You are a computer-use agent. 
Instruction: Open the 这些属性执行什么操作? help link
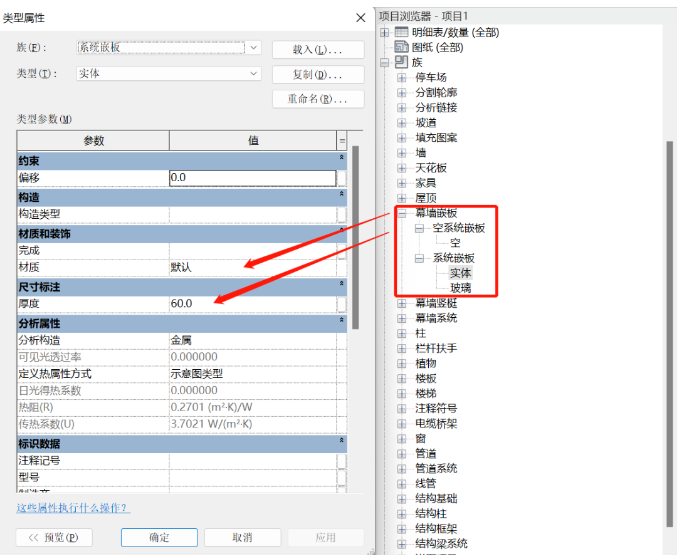point(73,508)
